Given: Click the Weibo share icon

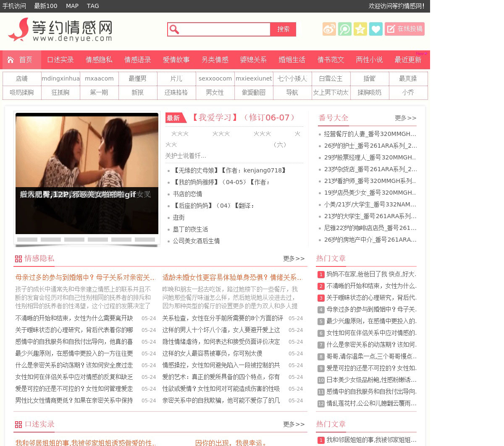Looking at the screenshot, I should coord(329,29).
